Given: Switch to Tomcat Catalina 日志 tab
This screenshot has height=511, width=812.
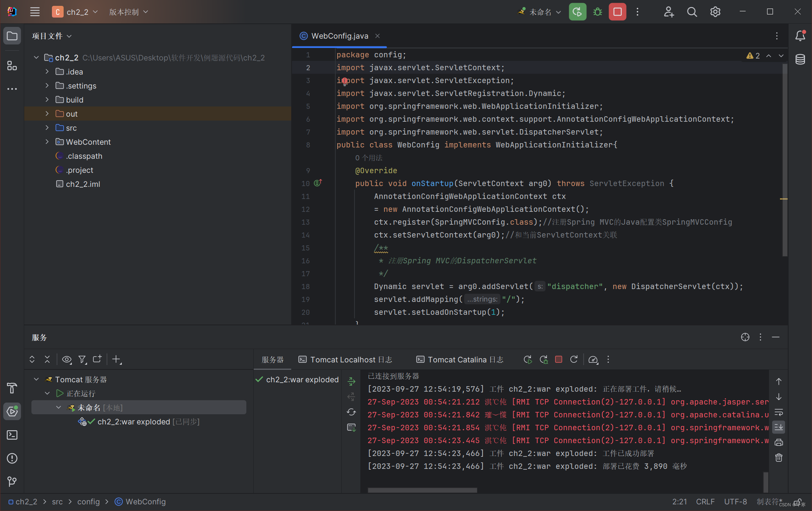Looking at the screenshot, I should [x=460, y=360].
